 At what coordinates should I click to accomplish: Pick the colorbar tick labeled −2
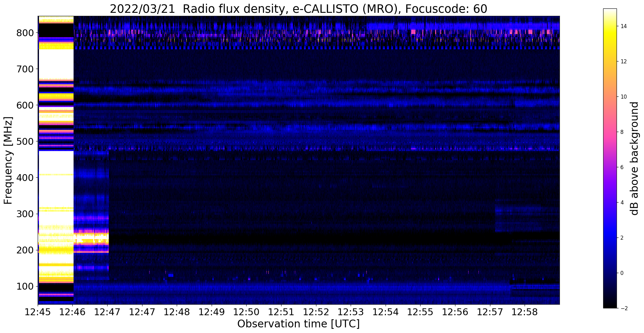coord(623,308)
